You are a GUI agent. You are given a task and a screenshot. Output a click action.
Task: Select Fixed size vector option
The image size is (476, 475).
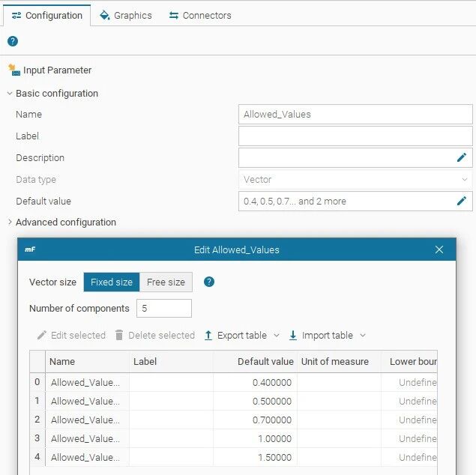(x=112, y=282)
